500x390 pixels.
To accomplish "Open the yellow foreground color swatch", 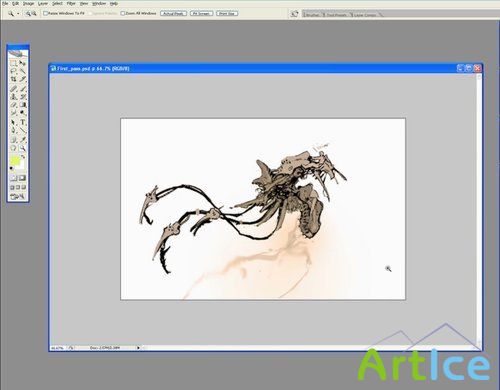I will pyautogui.click(x=15, y=160).
